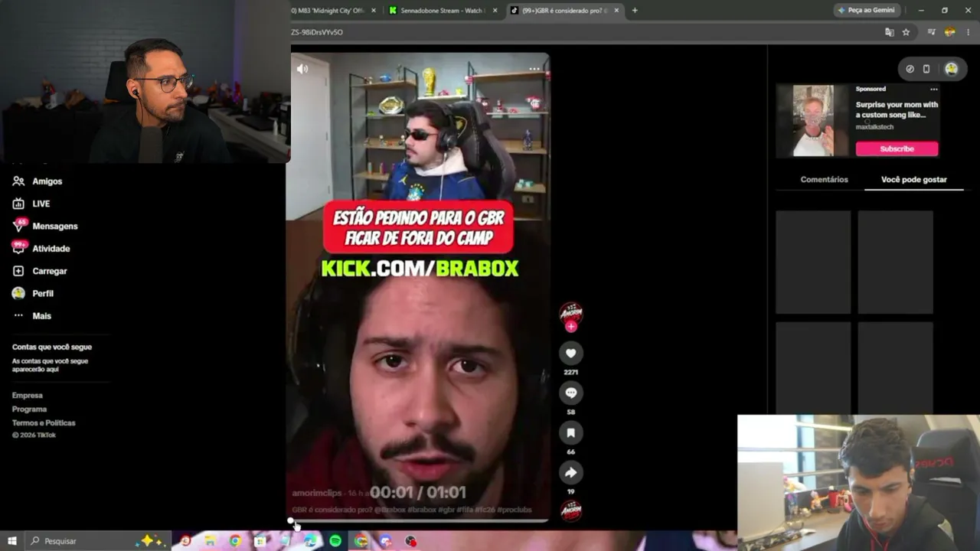Follow the creator with the pink plus badge

tap(571, 327)
